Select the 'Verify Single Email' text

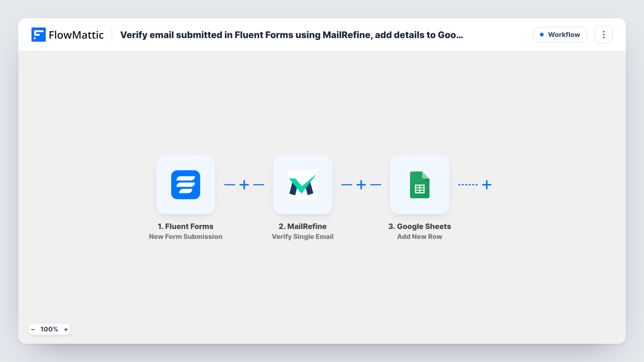(302, 237)
